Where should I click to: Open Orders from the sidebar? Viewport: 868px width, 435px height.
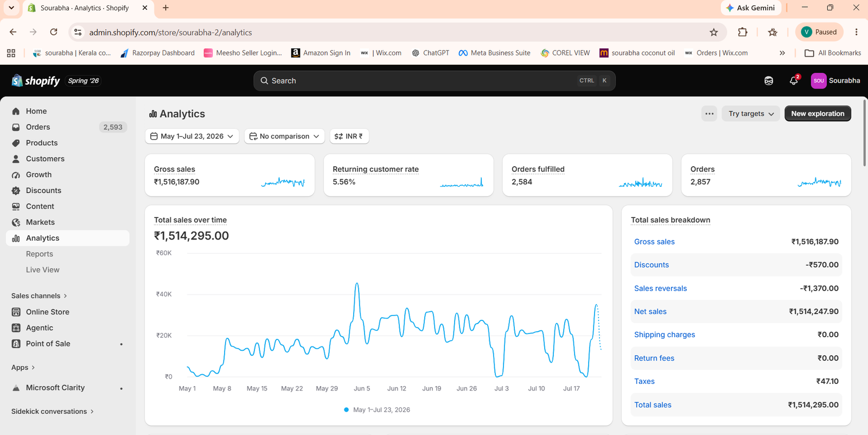38,127
